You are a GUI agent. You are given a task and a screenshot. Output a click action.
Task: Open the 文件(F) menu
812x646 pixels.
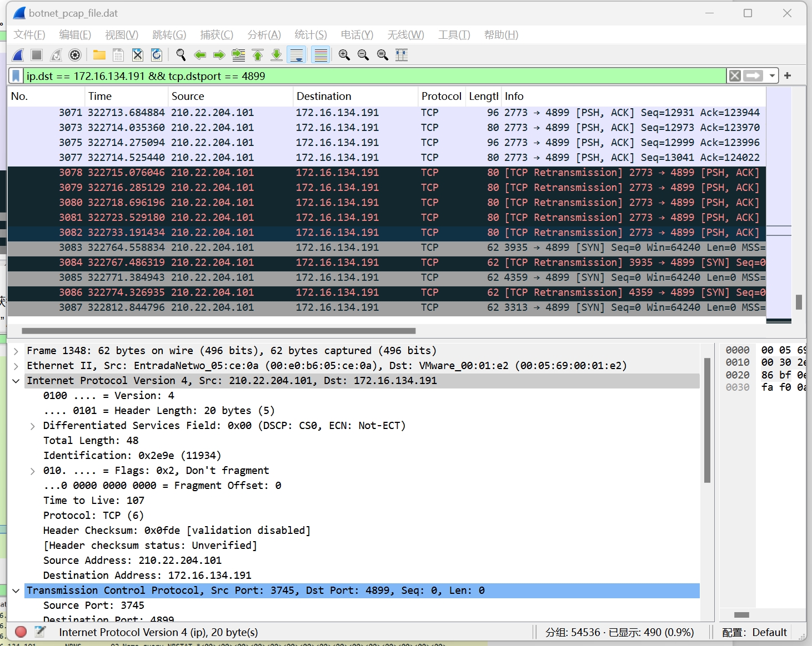pyautogui.click(x=29, y=35)
